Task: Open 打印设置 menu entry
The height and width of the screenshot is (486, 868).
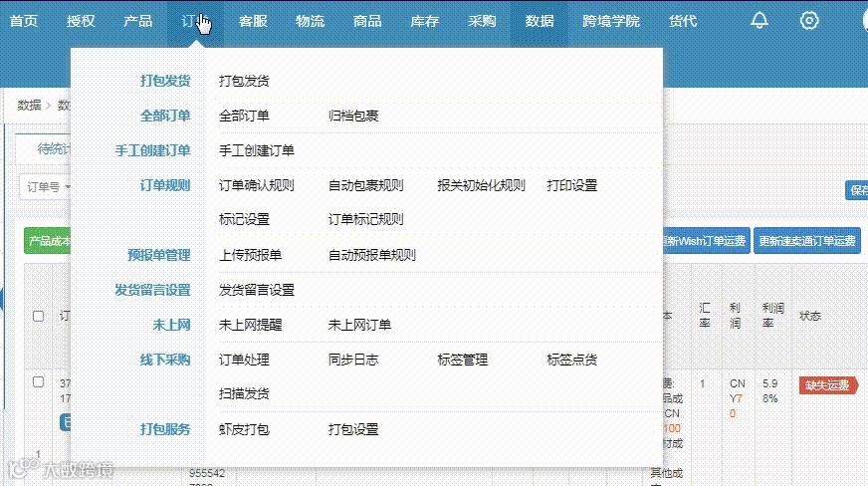Action: click(x=571, y=185)
